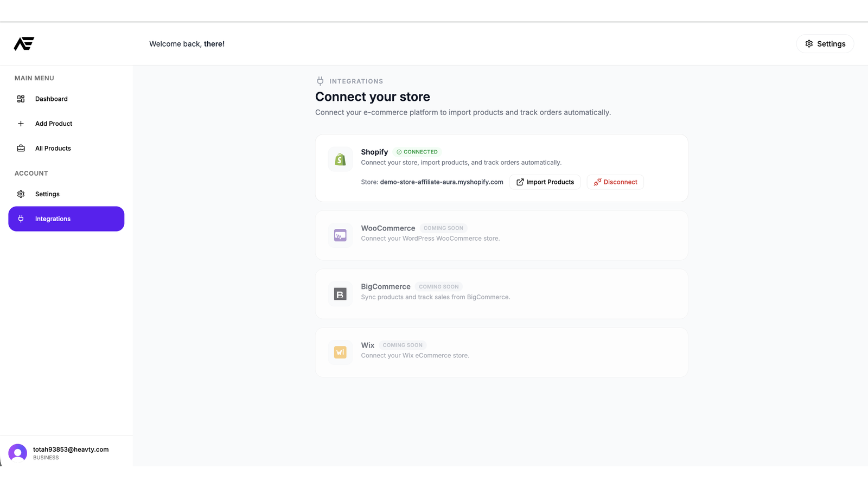Click the totah93853@heavty.com account email
The width and height of the screenshot is (868, 488).
71,450
